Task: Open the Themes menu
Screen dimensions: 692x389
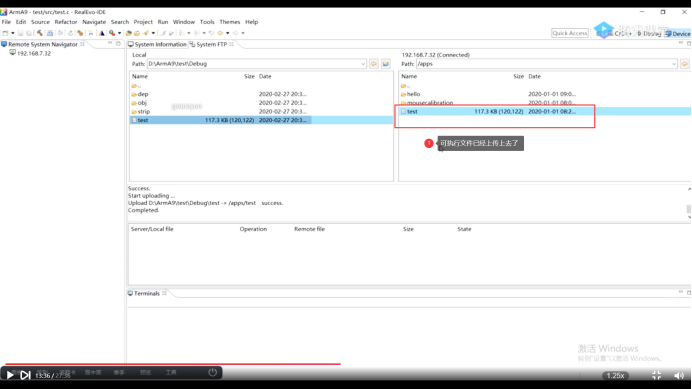Action: 229,22
